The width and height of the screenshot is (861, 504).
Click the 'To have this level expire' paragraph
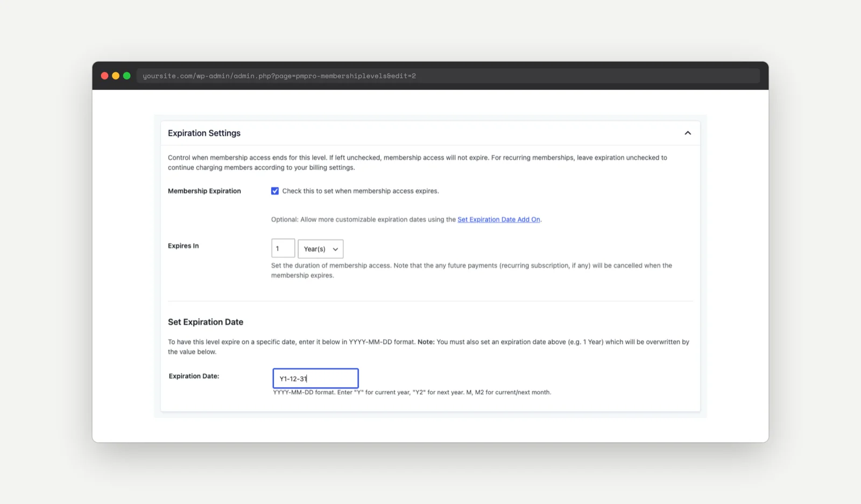point(428,346)
